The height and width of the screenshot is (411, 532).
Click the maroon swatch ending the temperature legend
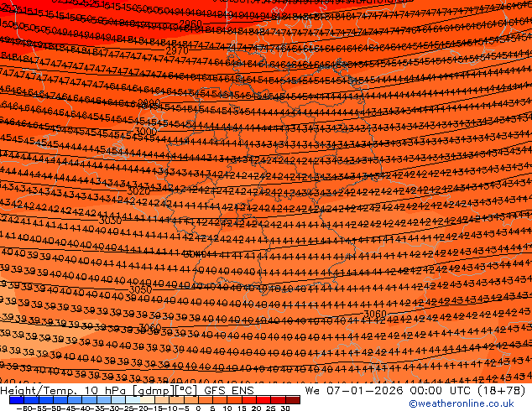(x=293, y=400)
